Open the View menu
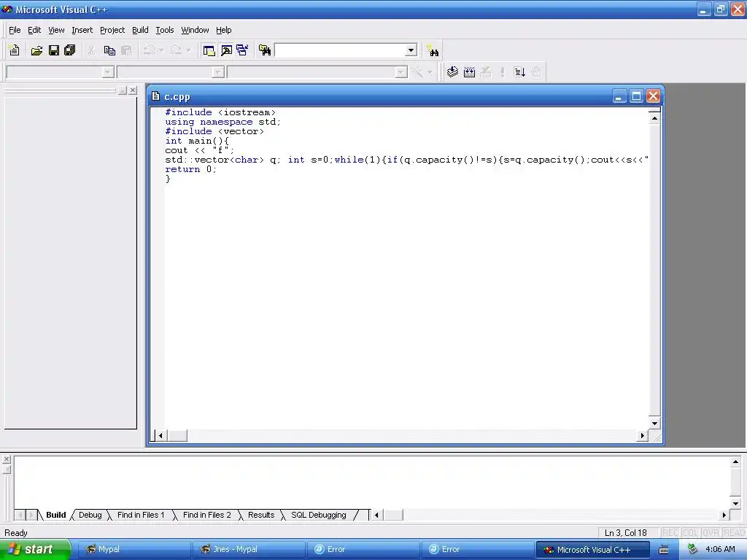The height and width of the screenshot is (560, 747). click(x=56, y=30)
